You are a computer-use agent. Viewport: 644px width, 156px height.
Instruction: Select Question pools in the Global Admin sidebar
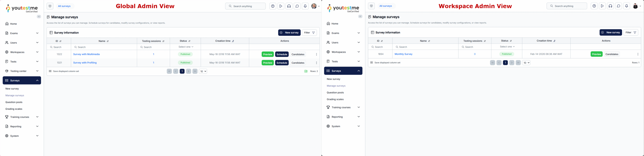point(14,102)
